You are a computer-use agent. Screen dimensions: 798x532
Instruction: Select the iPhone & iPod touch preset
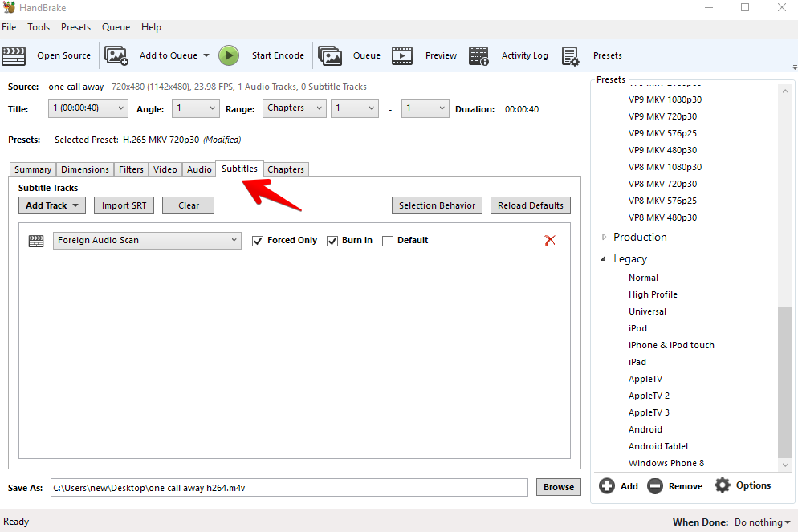coord(671,345)
